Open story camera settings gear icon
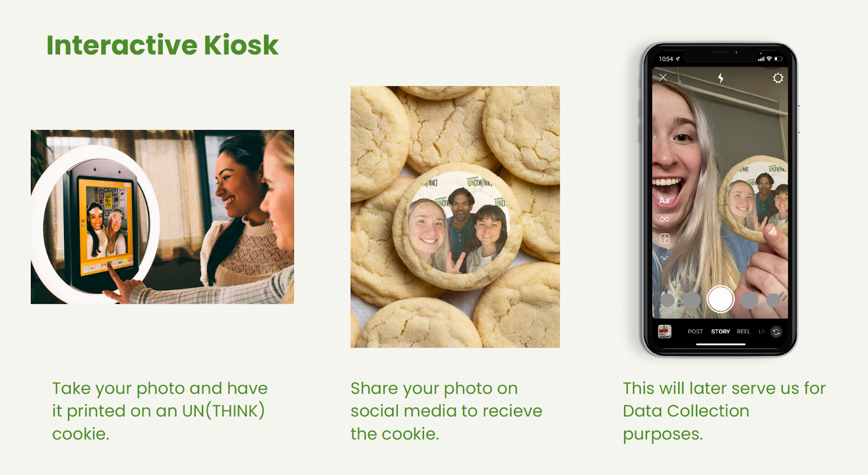 click(x=778, y=78)
